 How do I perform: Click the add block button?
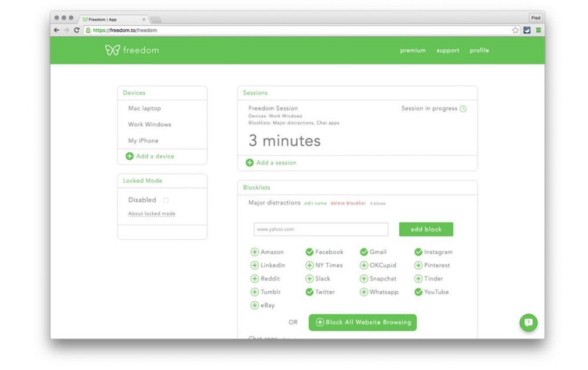(x=426, y=229)
